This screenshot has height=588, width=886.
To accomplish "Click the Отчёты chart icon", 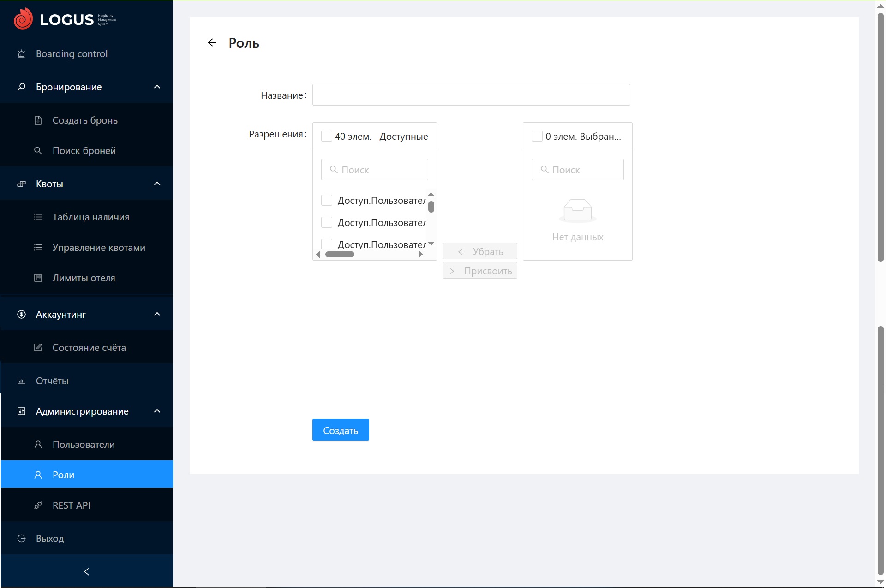I will (x=21, y=381).
